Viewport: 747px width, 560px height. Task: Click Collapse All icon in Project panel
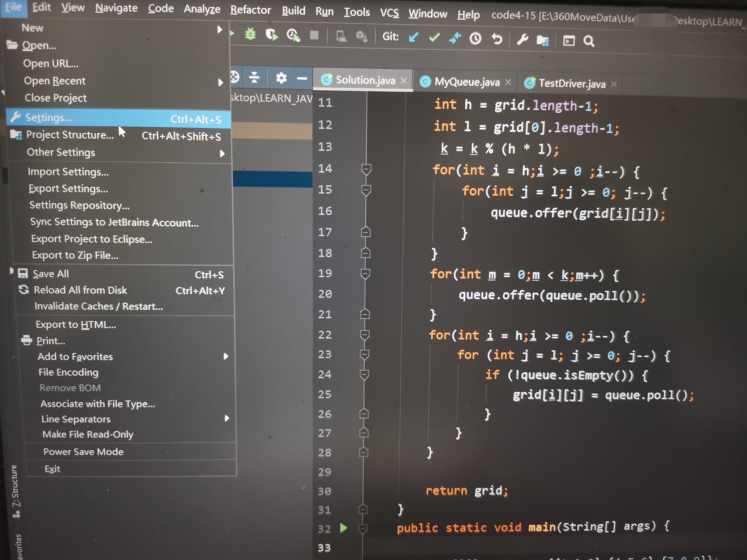[x=254, y=77]
